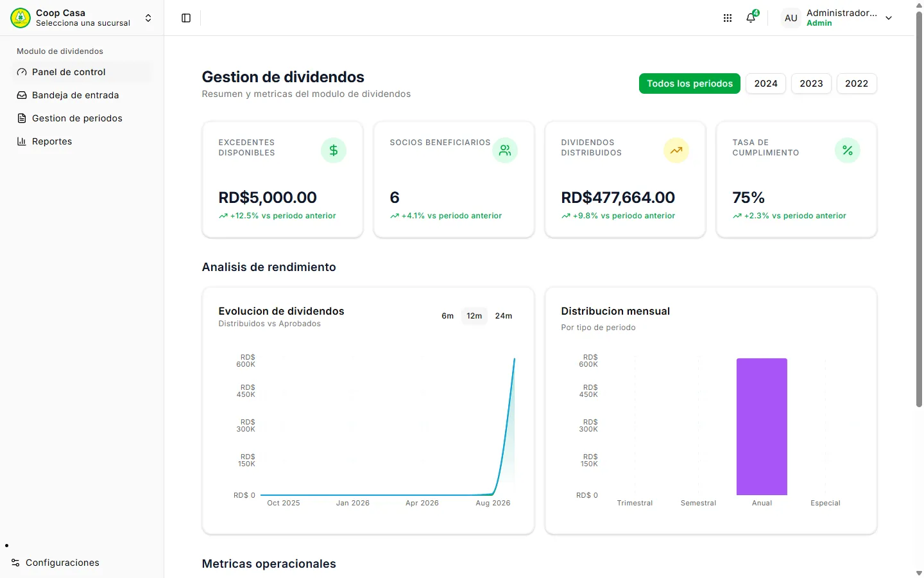Click the trending icon in Dividendos Distribuidos
The height and width of the screenshot is (578, 924).
(676, 150)
